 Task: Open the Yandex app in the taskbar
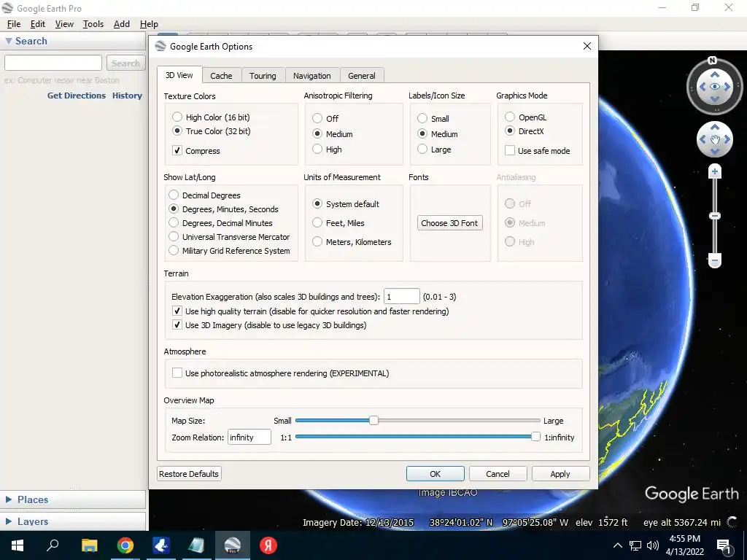(268, 545)
